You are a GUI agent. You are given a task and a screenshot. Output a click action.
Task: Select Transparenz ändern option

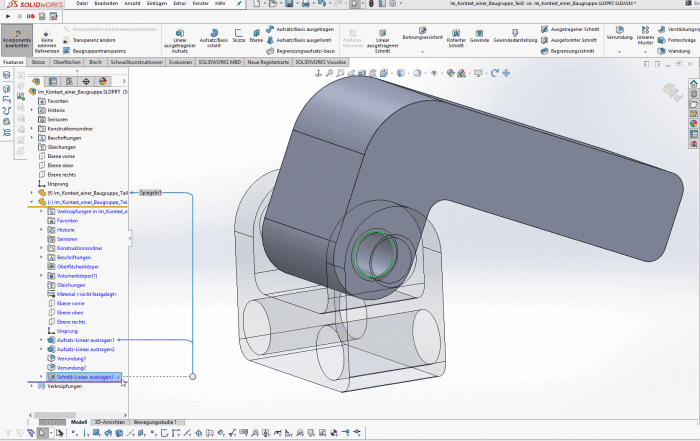89,40
